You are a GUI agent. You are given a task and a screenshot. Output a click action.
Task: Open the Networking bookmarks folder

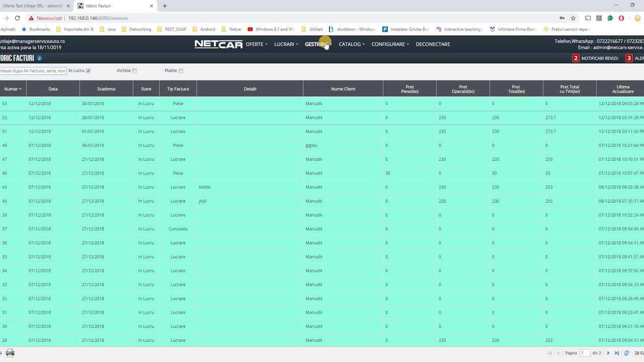pyautogui.click(x=136, y=29)
